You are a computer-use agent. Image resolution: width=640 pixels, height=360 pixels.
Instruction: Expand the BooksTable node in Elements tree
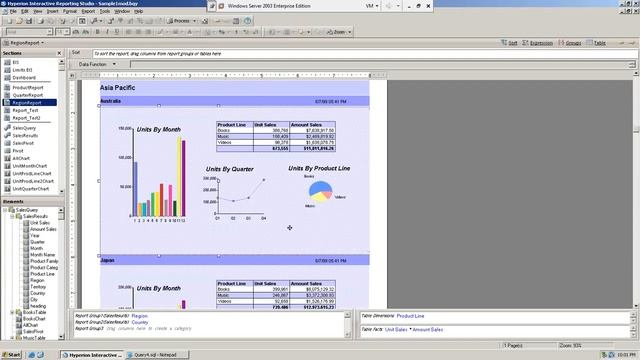pos(12,312)
